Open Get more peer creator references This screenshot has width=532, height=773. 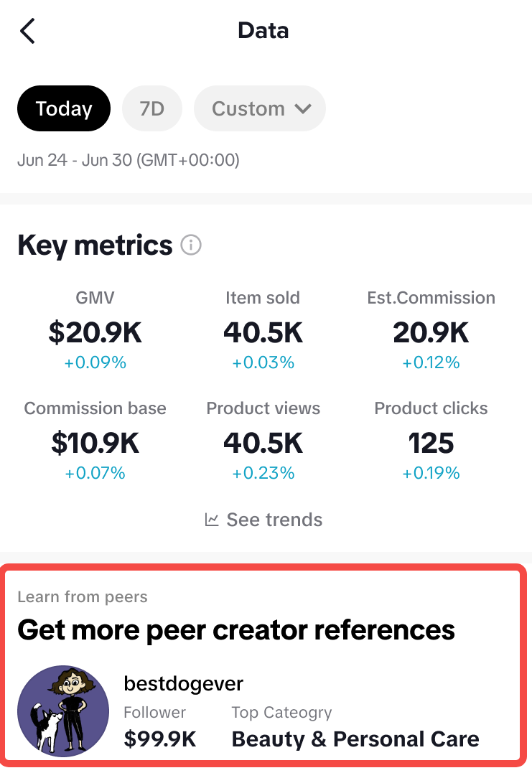pyautogui.click(x=236, y=630)
